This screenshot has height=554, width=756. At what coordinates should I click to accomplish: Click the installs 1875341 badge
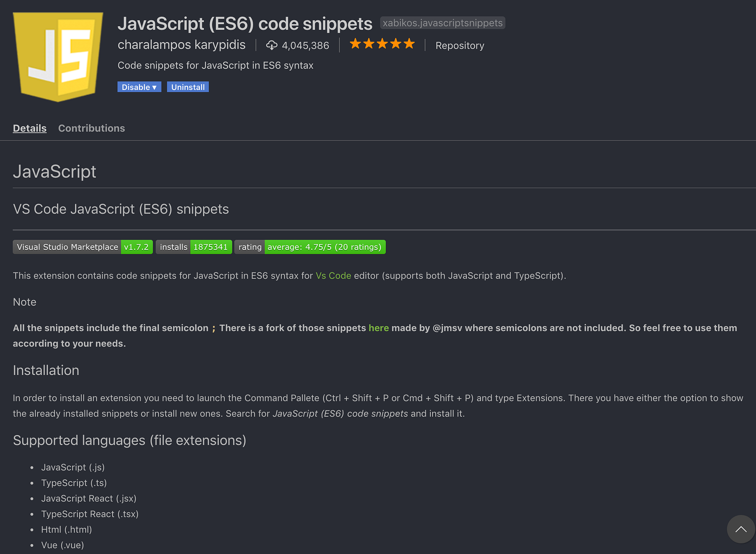[x=194, y=247]
